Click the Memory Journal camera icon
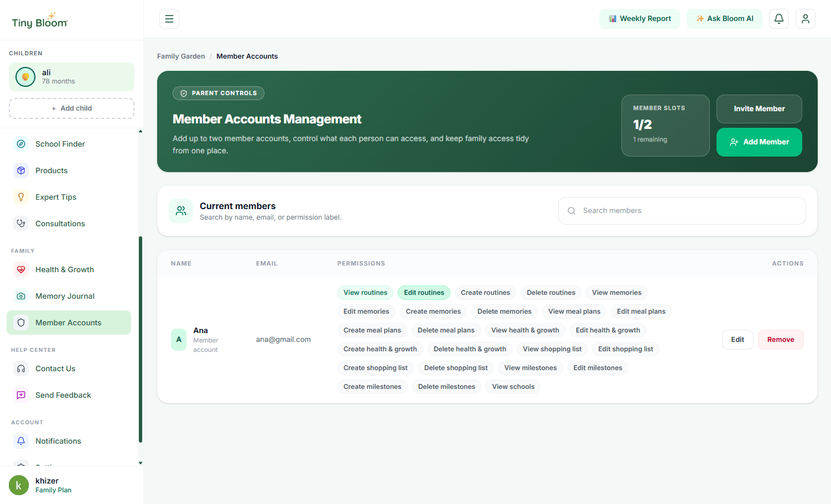Viewport: 831px width, 504px height. [x=21, y=296]
